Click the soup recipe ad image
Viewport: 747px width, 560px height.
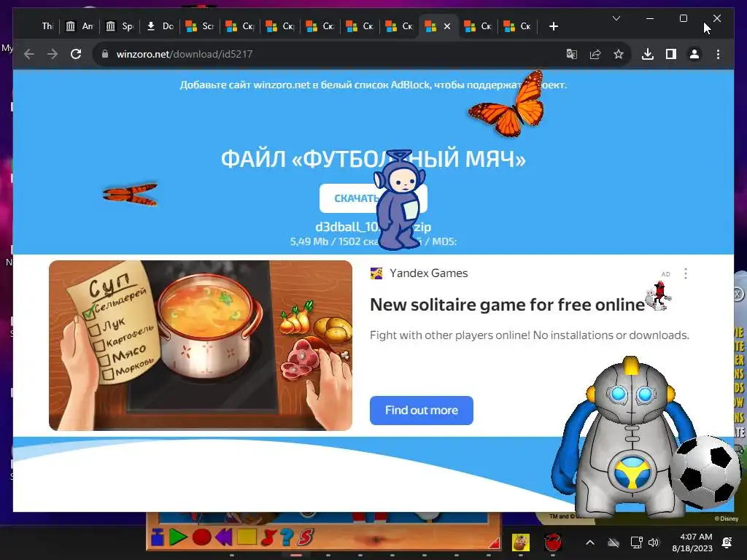tap(201, 346)
